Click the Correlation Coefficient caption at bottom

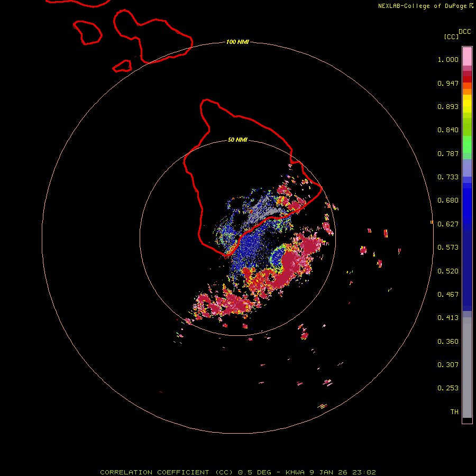point(238,472)
